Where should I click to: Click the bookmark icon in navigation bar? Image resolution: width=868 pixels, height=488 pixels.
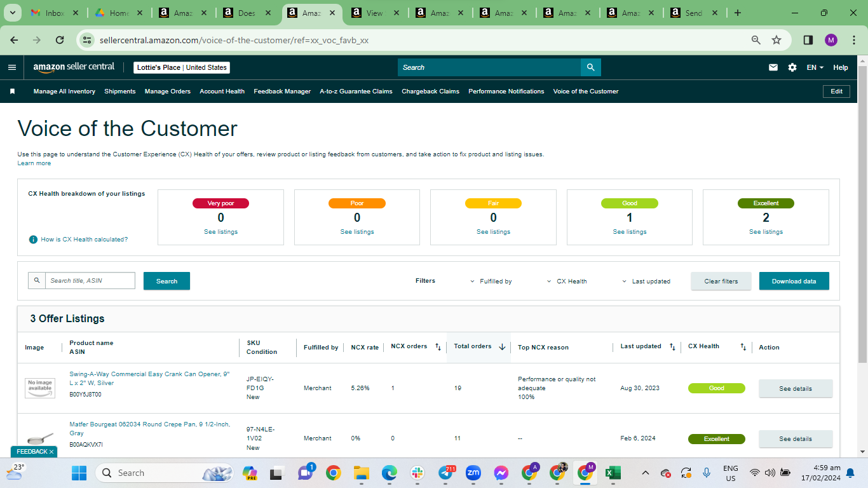pos(12,91)
